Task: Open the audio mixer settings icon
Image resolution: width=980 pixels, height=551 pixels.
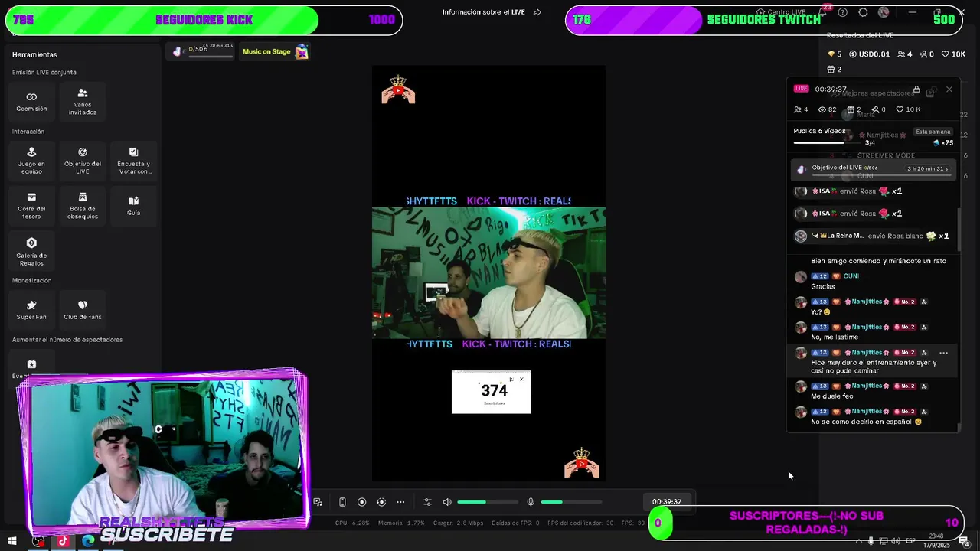Action: pos(428,502)
